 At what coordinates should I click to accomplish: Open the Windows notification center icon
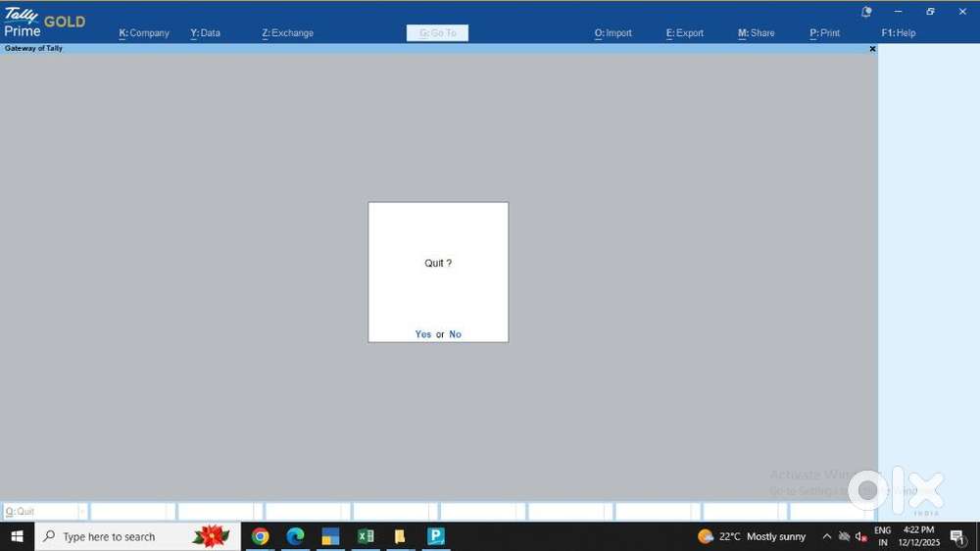(957, 536)
